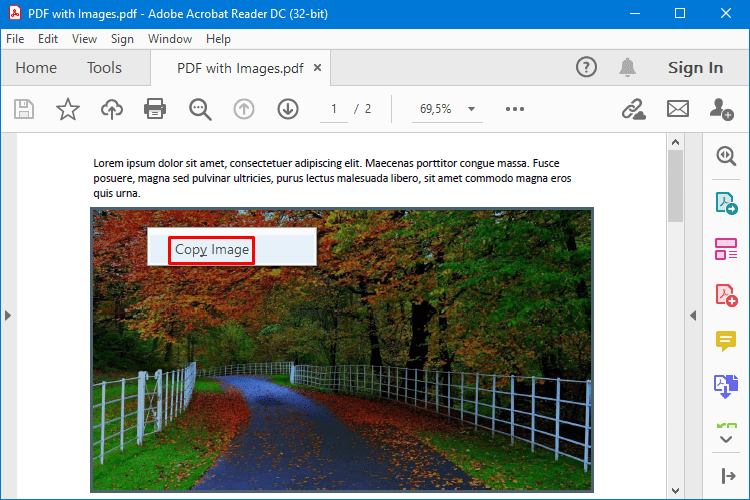Screen dimensions: 750x500
Task: Open Export PDF tool in sidebar
Action: coord(726,203)
